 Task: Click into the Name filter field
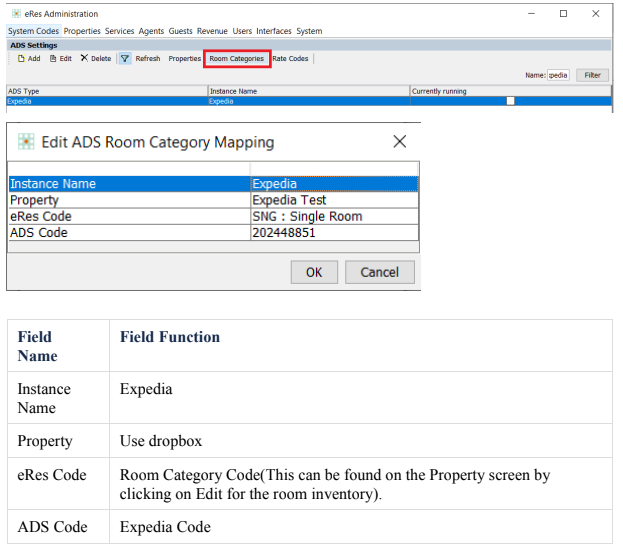[x=558, y=75]
